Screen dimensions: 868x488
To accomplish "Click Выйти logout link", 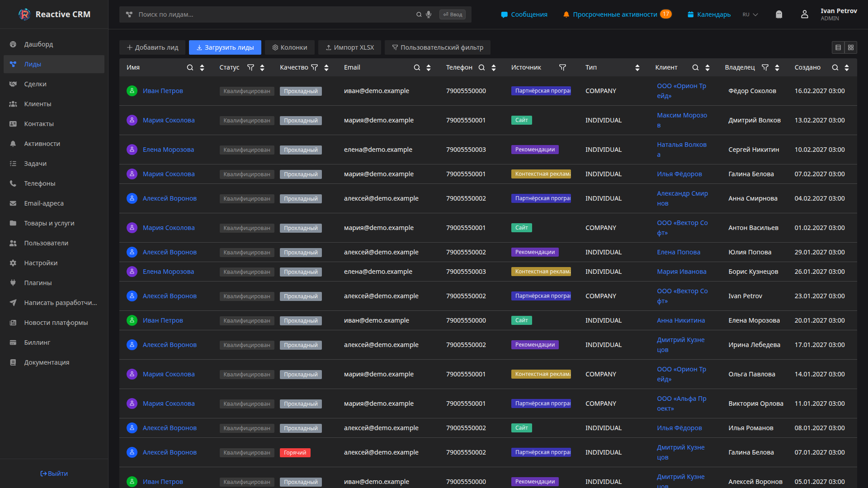I will [x=54, y=474].
